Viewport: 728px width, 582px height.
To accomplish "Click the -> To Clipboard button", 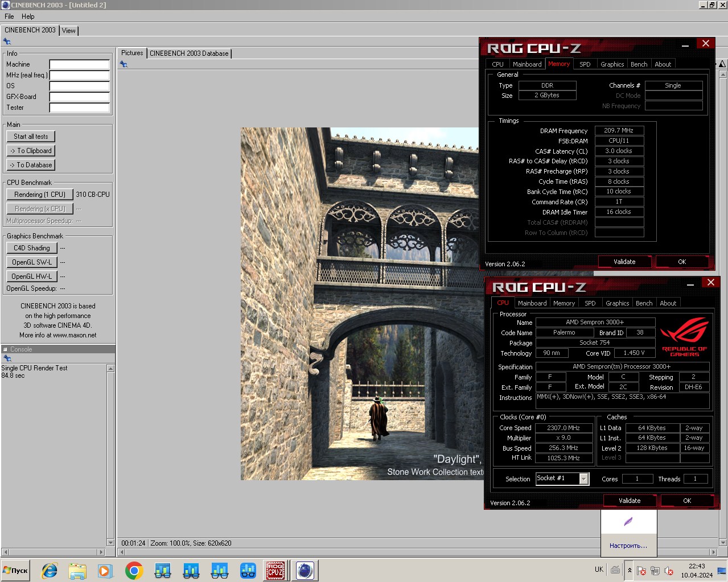I will point(31,151).
